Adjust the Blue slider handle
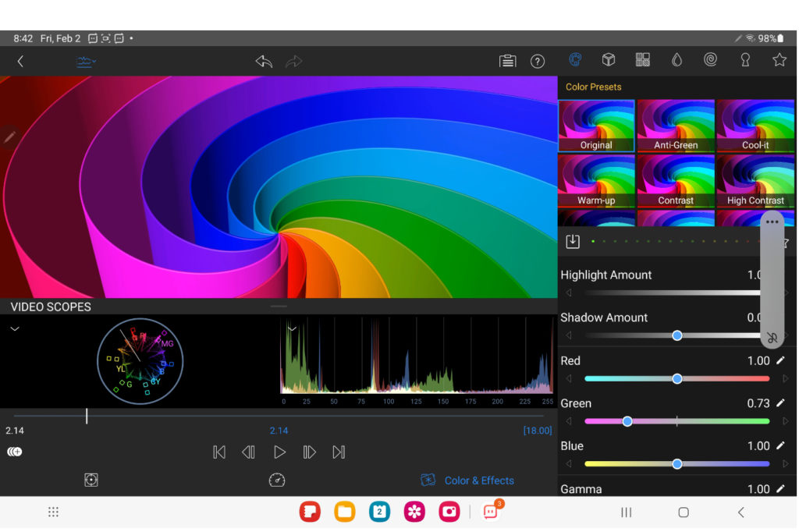The image size is (799, 532). 676,463
